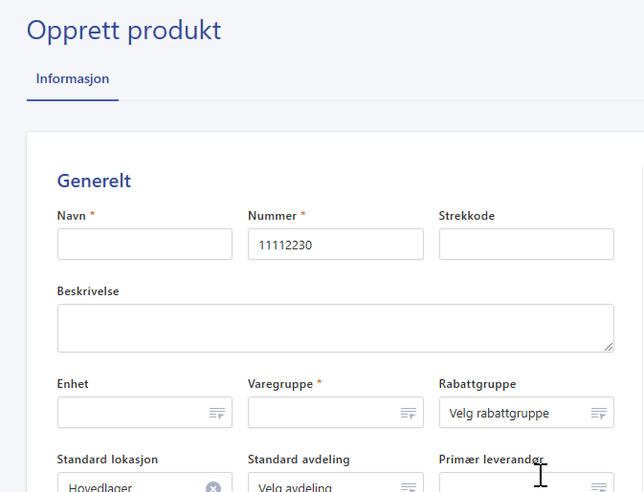The image size is (644, 492).
Task: Click the Rabattgruppe dropdown list icon
Action: tap(598, 413)
